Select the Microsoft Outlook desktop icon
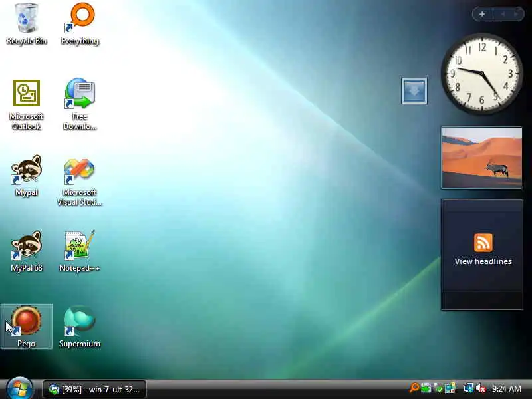The image size is (532, 399). (x=27, y=104)
